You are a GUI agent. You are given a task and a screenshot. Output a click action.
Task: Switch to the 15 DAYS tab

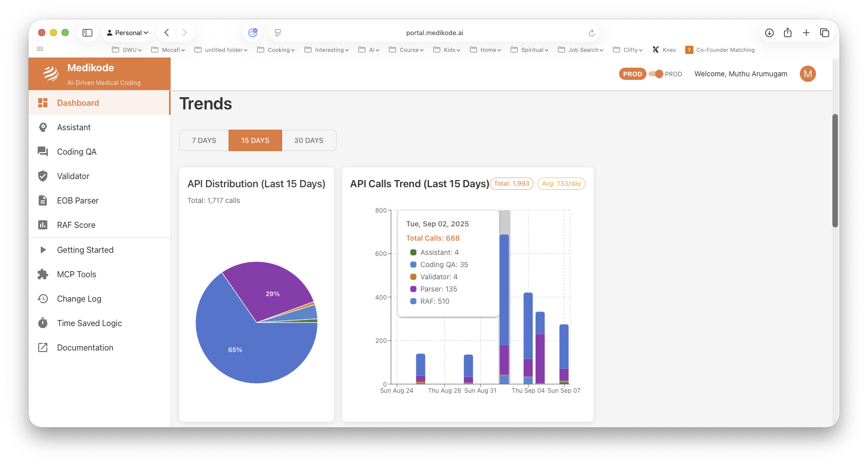255,140
